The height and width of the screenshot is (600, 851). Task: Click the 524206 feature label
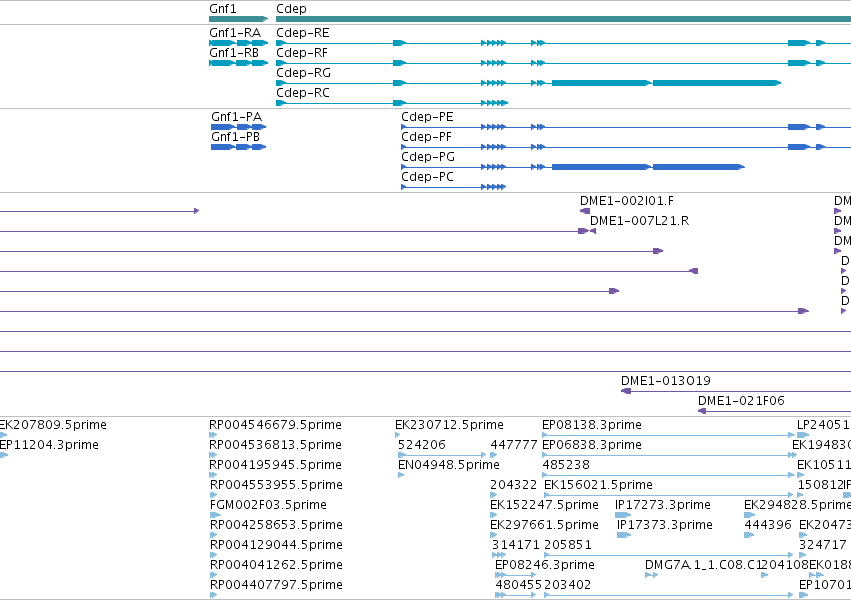(422, 445)
